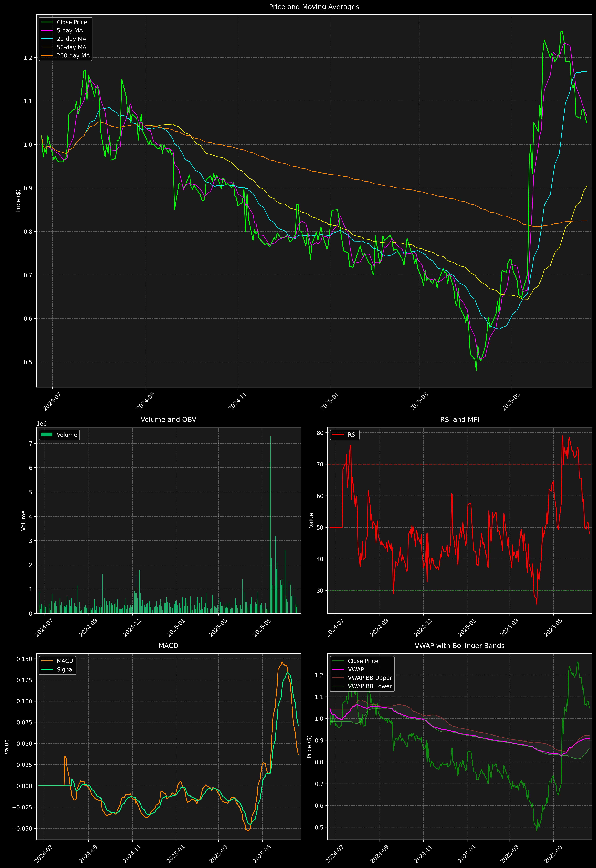Click the '20-day MA' legend entry
This screenshot has height=868, width=596.
63,39
